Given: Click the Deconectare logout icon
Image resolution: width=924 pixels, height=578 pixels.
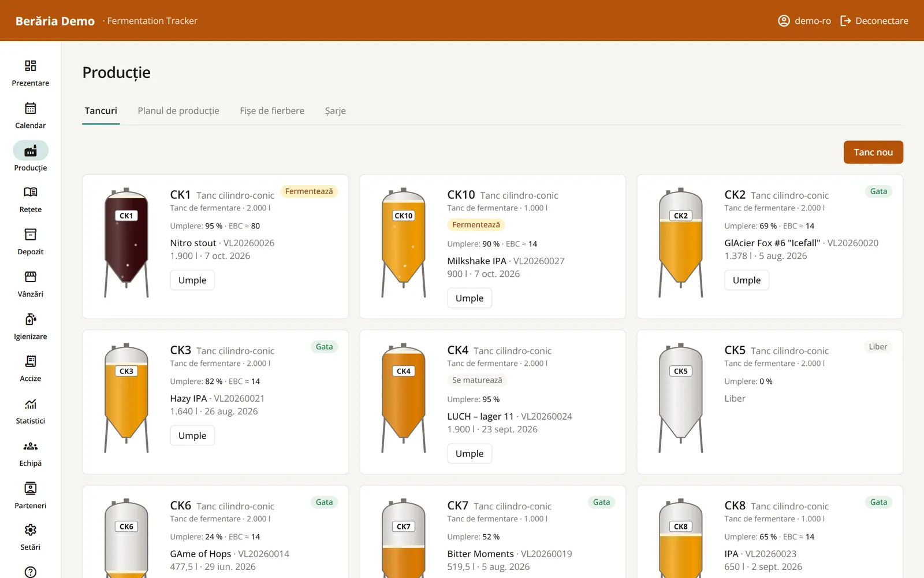Looking at the screenshot, I should click(845, 21).
